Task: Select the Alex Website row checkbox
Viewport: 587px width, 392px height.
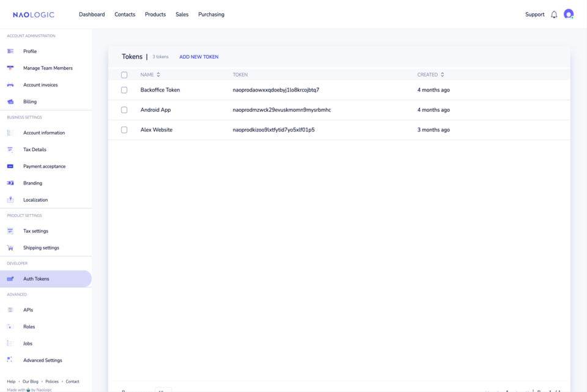Action: point(124,130)
